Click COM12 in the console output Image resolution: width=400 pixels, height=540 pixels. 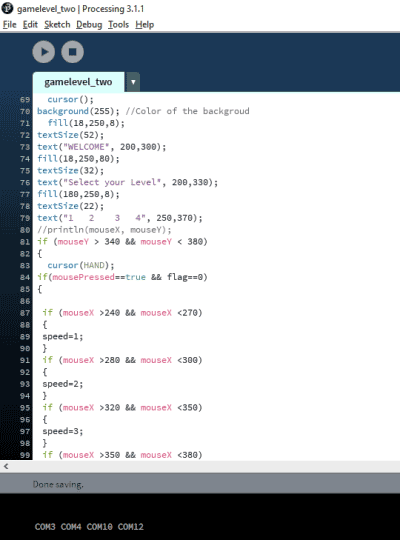pyautogui.click(x=131, y=527)
